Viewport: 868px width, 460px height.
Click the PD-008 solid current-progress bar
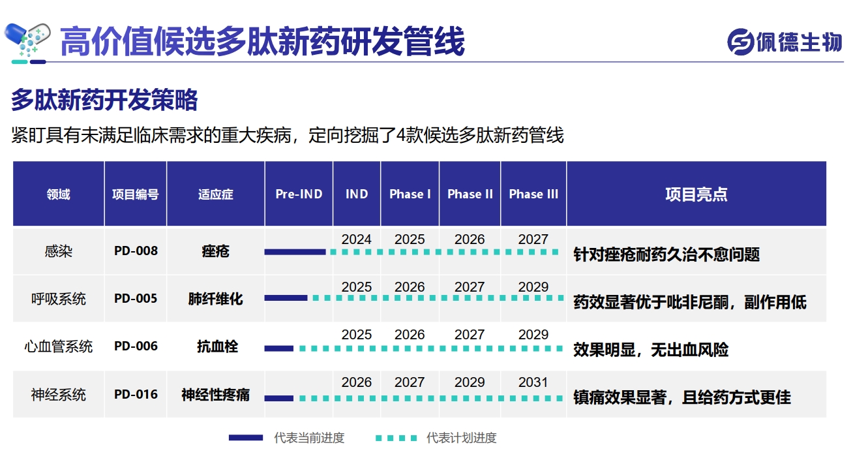pos(295,252)
